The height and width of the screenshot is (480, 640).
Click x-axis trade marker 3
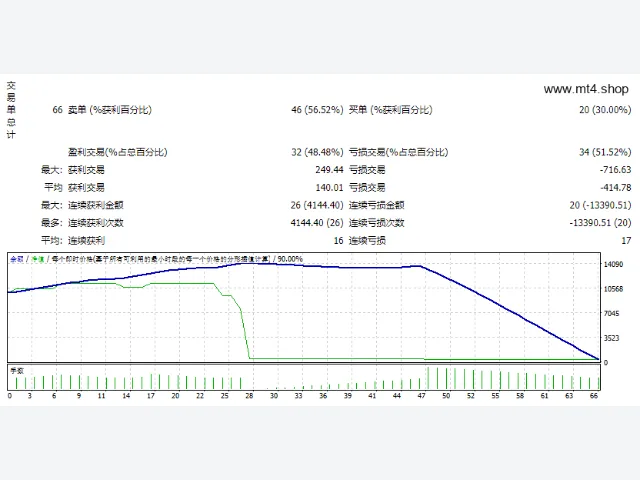pos(29,396)
